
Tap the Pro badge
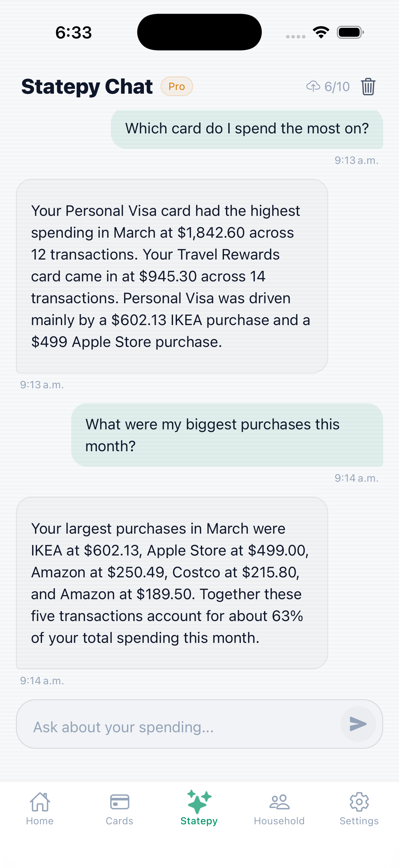pyautogui.click(x=176, y=87)
